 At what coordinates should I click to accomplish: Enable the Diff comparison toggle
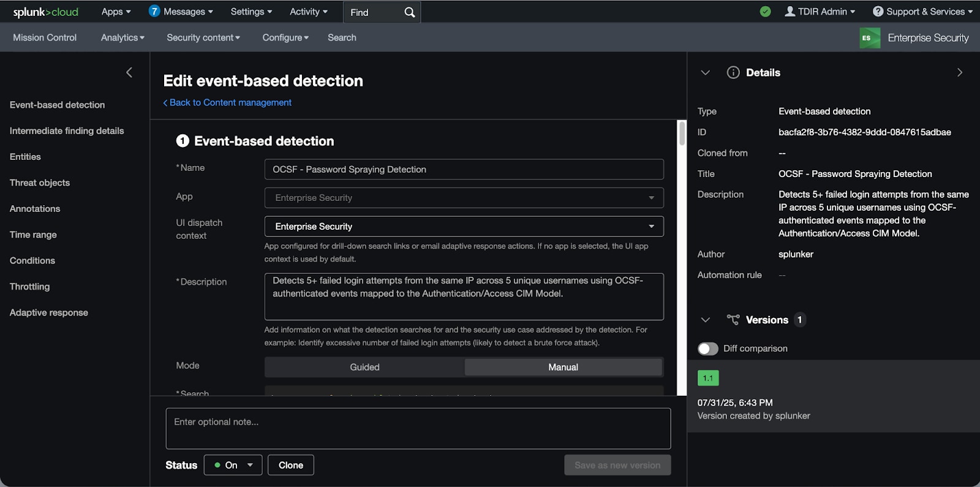click(x=707, y=349)
